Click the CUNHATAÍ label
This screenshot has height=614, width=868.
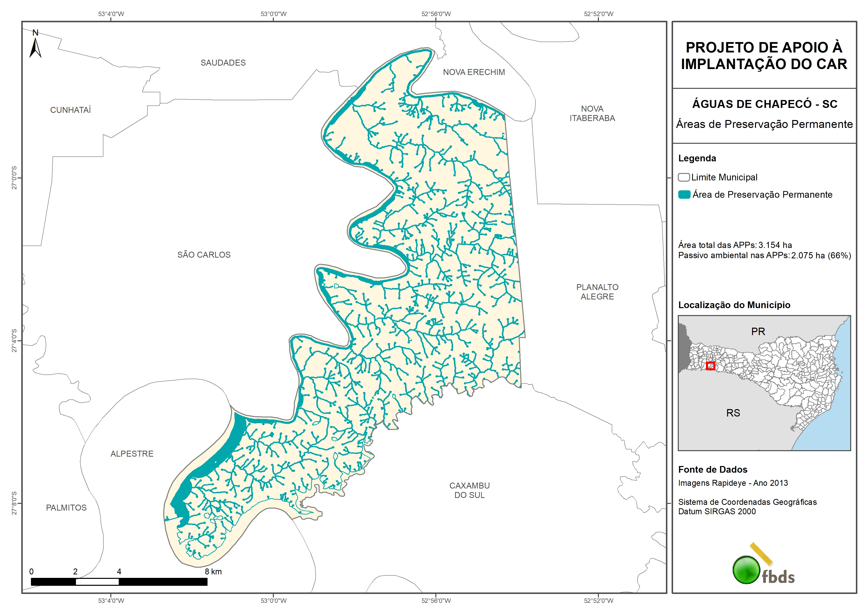click(x=71, y=110)
